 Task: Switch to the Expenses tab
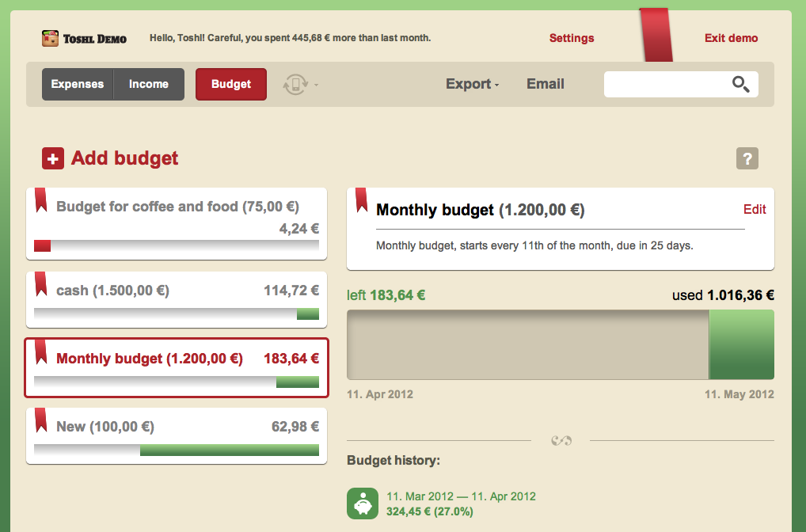click(x=78, y=84)
